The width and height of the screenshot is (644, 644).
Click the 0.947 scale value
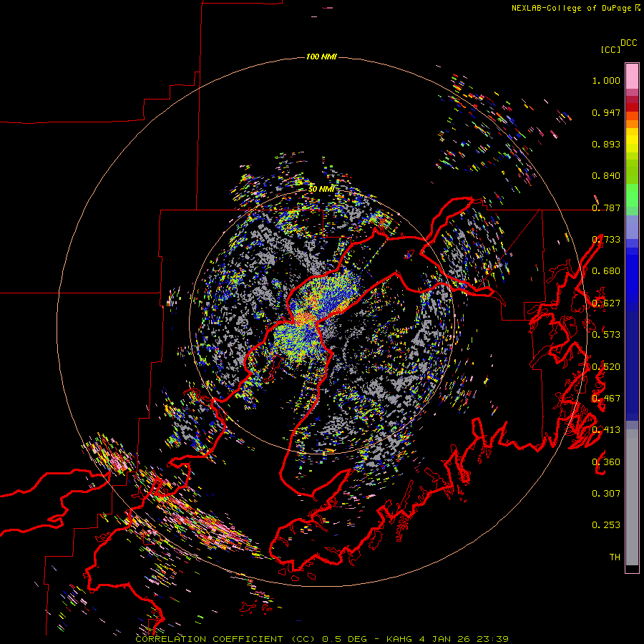[606, 112]
